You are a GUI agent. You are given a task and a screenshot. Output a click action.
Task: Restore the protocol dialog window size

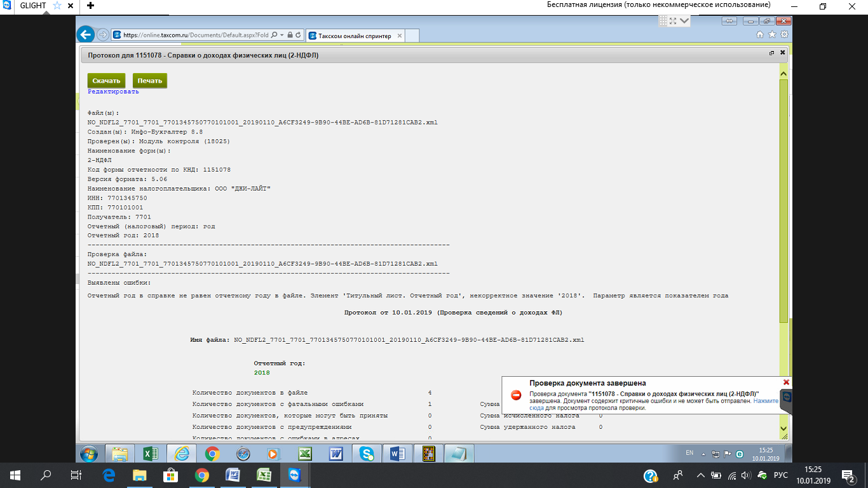771,53
